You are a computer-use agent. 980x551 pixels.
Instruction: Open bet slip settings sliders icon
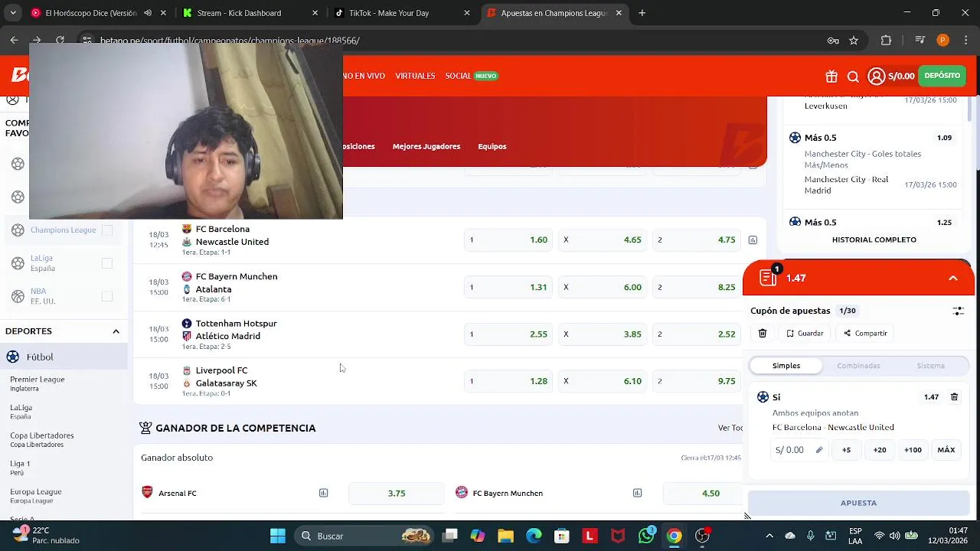[958, 311]
